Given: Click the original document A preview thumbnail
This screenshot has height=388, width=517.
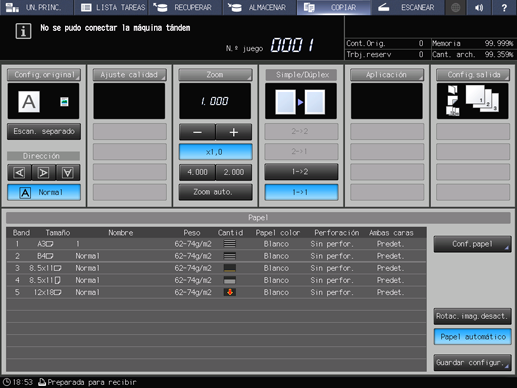Looking at the screenshot, I should pos(29,102).
